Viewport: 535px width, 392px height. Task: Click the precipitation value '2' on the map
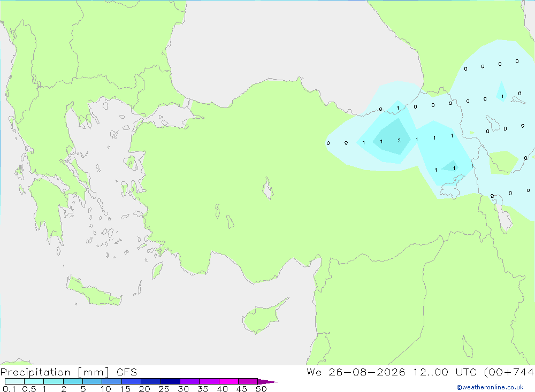(399, 141)
